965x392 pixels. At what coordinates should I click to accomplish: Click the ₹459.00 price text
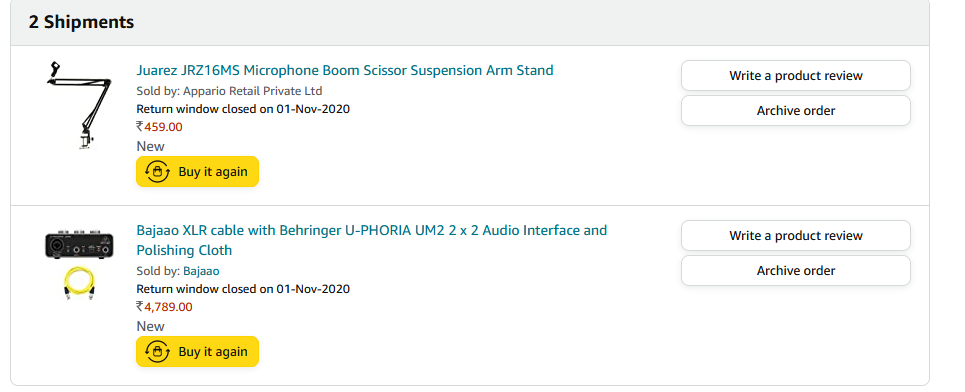click(159, 127)
